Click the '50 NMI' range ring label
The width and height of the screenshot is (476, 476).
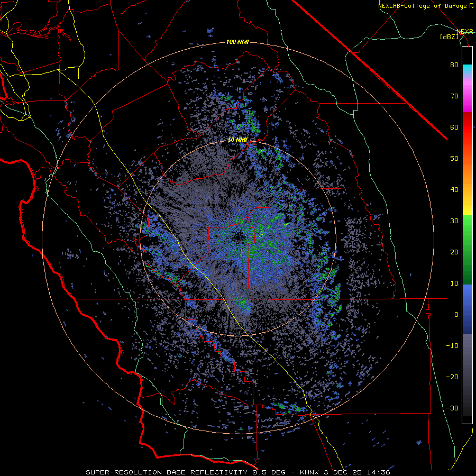click(x=237, y=140)
